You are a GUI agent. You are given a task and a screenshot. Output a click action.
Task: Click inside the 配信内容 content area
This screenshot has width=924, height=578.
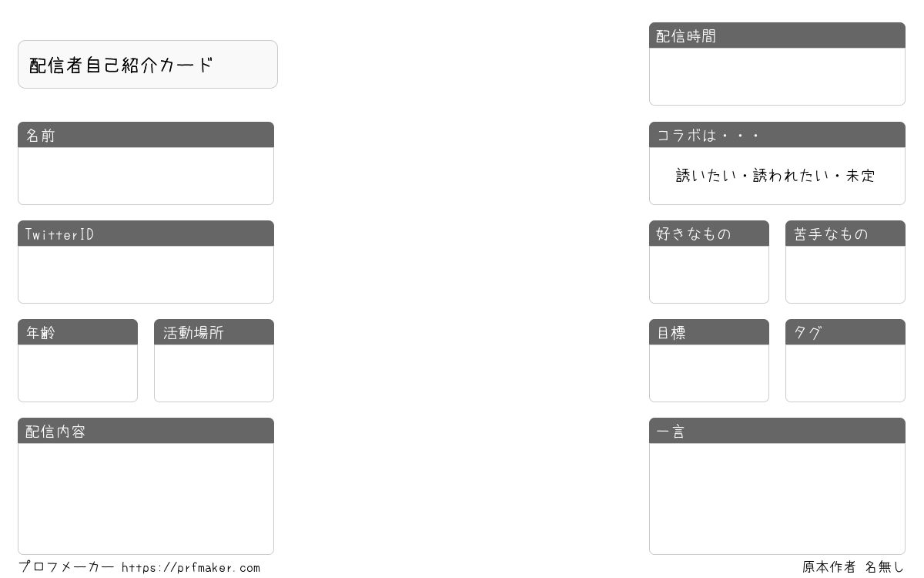point(146,499)
